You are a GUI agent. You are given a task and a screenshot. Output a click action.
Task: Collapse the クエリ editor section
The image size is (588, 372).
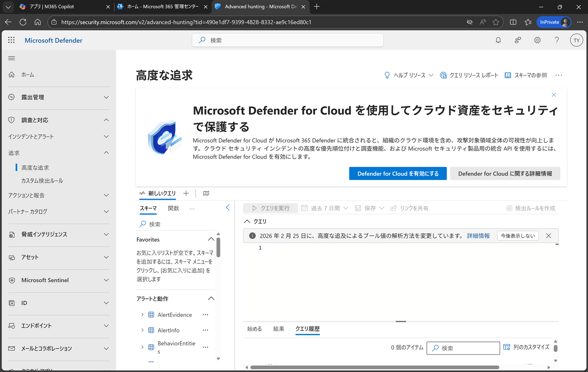pos(247,221)
